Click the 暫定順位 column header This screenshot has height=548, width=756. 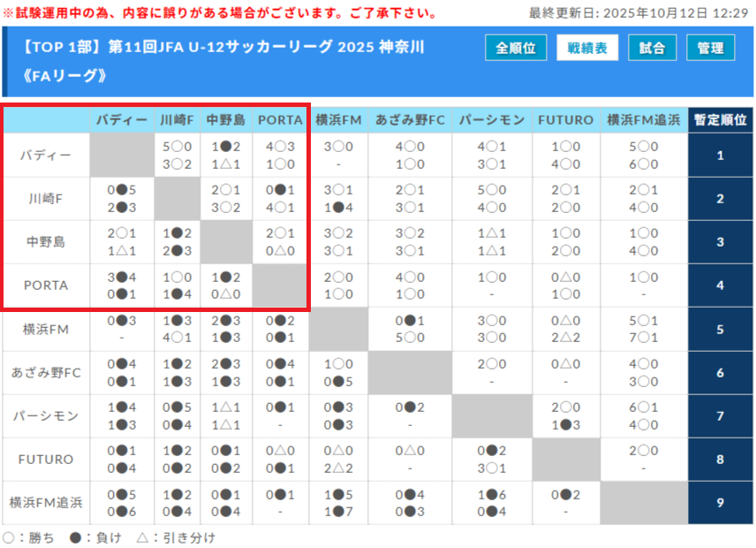pyautogui.click(x=720, y=120)
